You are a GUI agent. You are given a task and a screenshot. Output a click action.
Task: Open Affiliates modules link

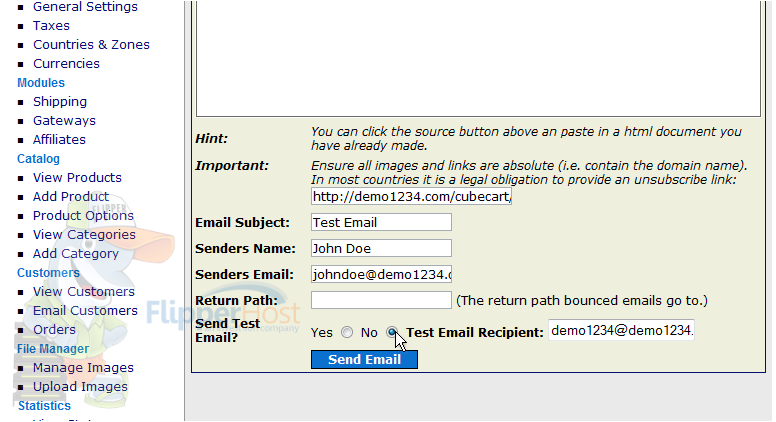pyautogui.click(x=59, y=140)
